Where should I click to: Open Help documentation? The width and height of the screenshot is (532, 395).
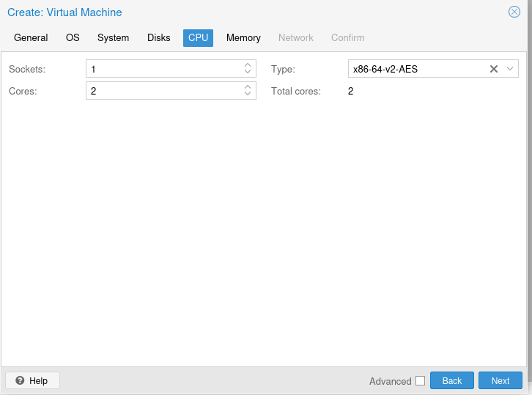[32, 380]
